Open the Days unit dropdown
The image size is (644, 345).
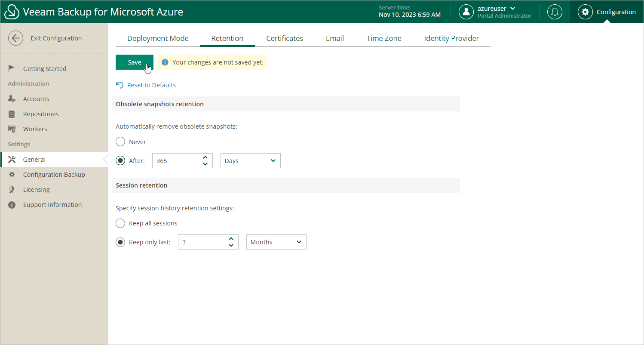pyautogui.click(x=250, y=161)
